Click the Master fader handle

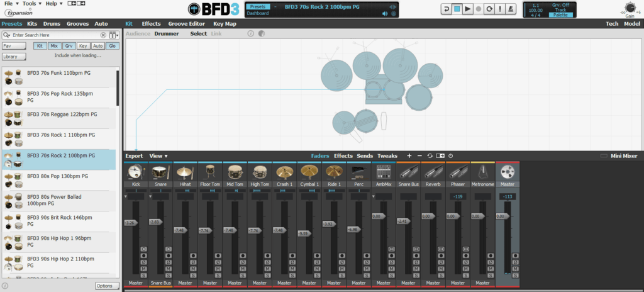coord(502,216)
